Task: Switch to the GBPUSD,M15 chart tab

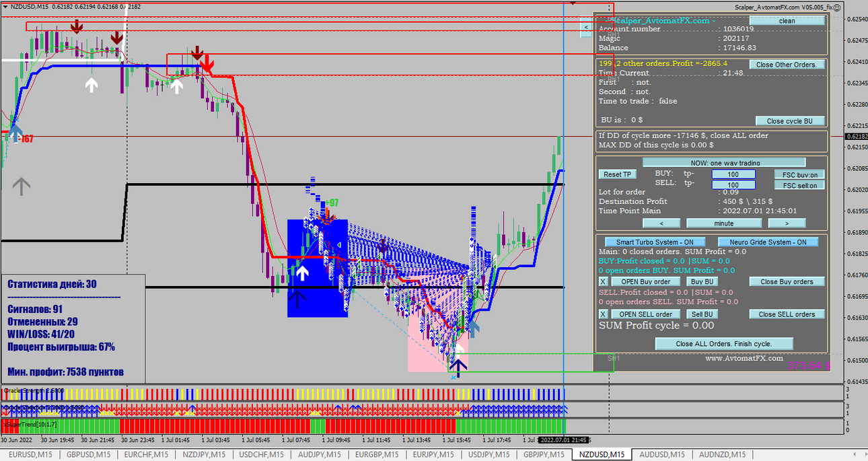Action: pos(87,455)
